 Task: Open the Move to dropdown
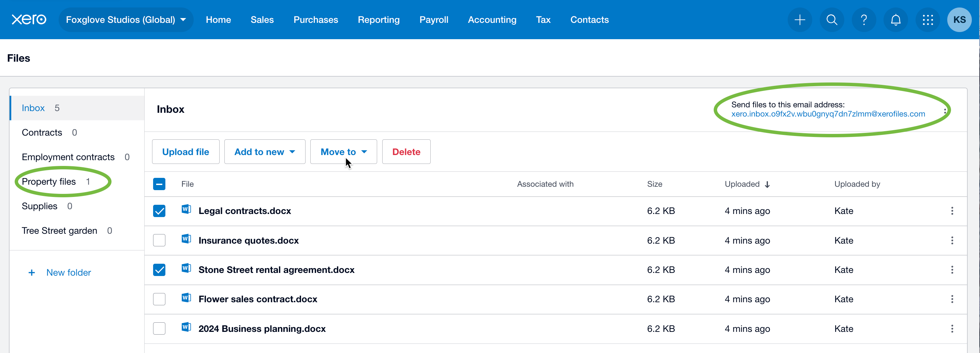coord(343,152)
